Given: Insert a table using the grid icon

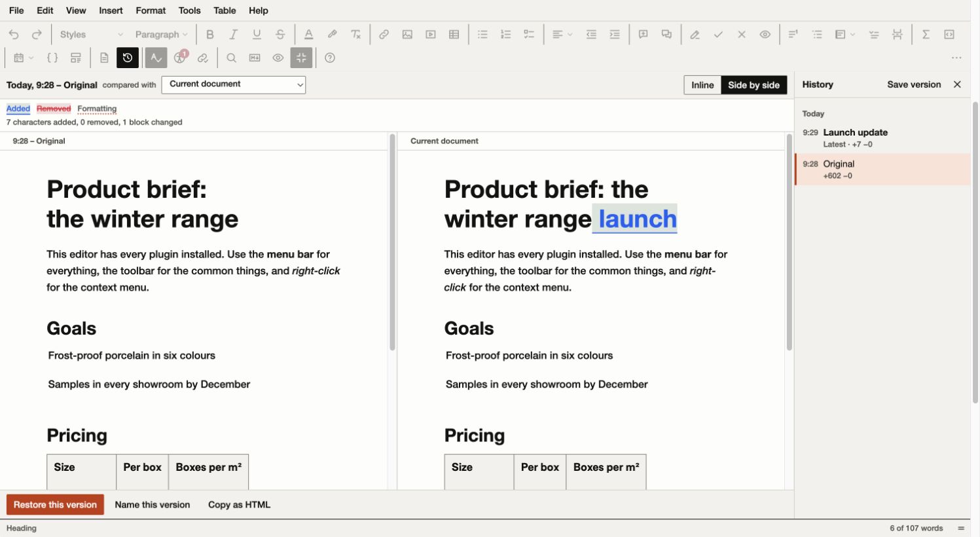Looking at the screenshot, I should 454,35.
